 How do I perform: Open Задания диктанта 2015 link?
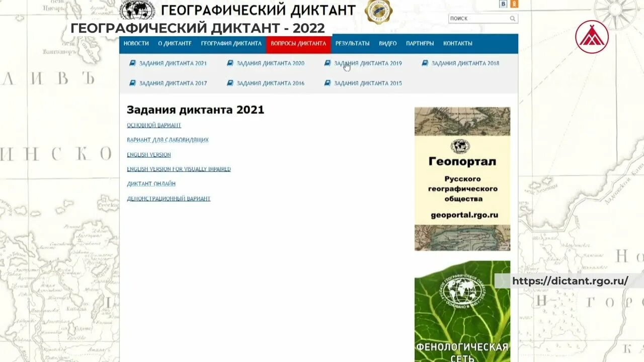[x=368, y=83]
